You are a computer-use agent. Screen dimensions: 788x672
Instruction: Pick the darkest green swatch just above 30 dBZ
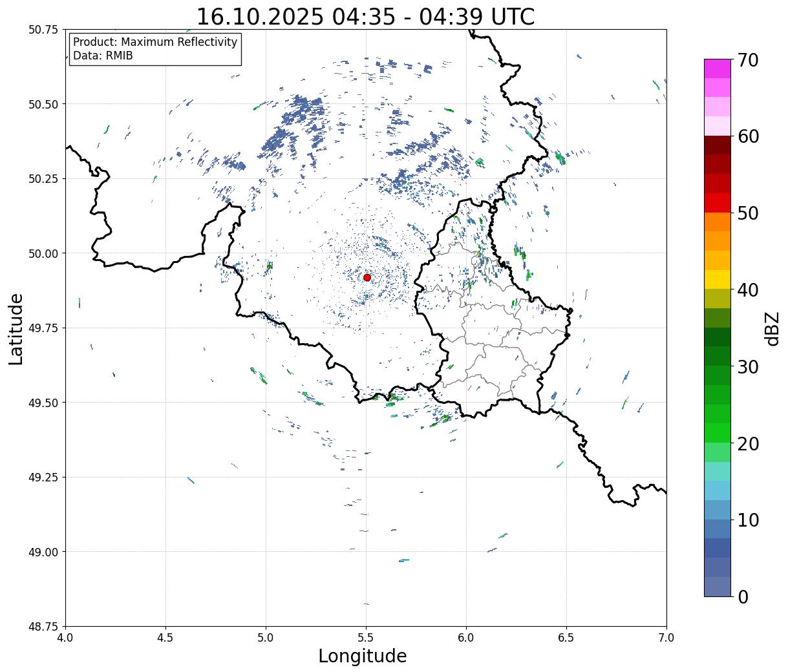pos(718,337)
